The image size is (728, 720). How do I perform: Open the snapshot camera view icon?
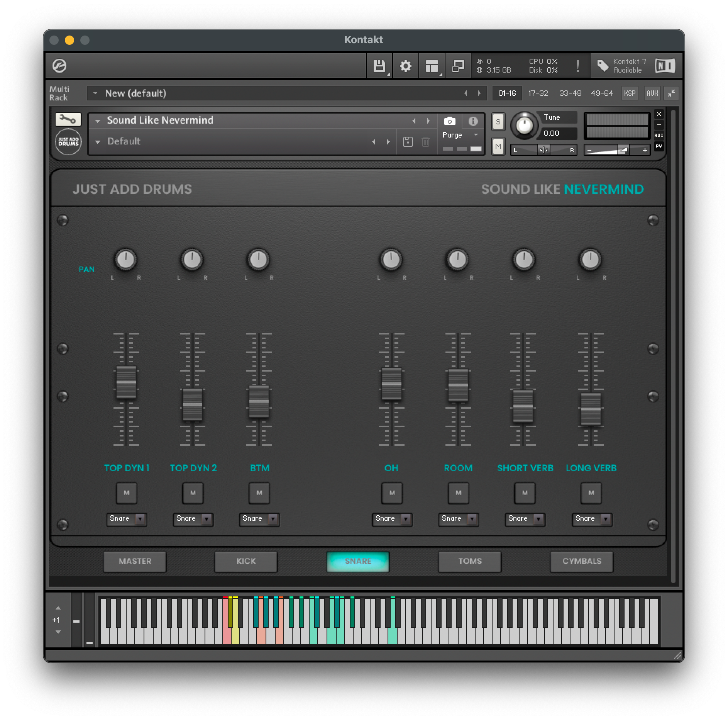pyautogui.click(x=449, y=121)
